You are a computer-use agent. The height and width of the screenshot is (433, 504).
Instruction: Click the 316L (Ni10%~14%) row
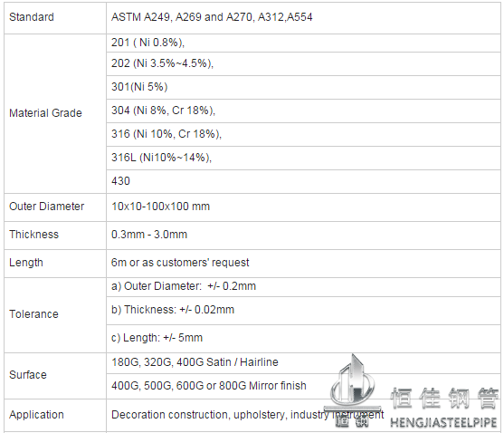coord(303,158)
